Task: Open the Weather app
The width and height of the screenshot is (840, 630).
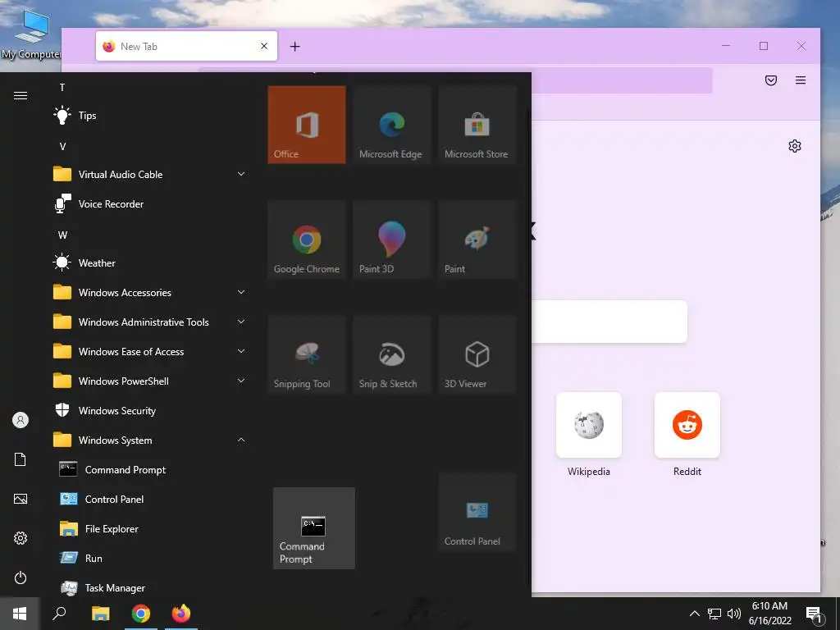Action: pyautogui.click(x=150, y=263)
